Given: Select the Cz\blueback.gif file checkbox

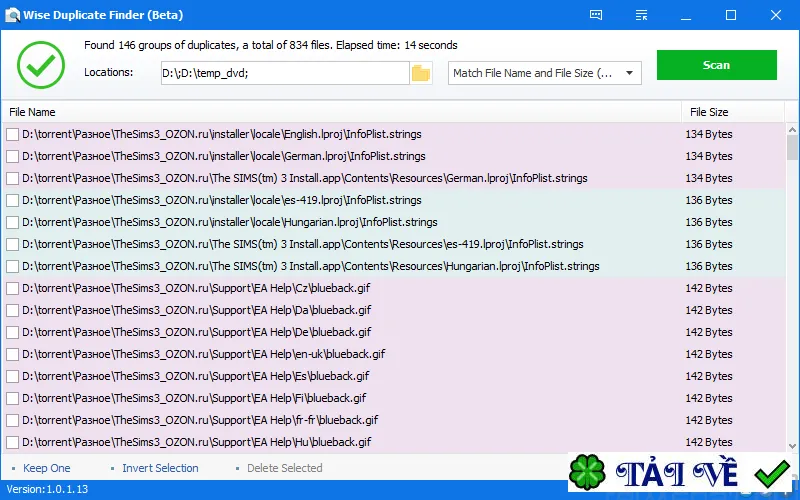Looking at the screenshot, I should pyautogui.click(x=12, y=288).
